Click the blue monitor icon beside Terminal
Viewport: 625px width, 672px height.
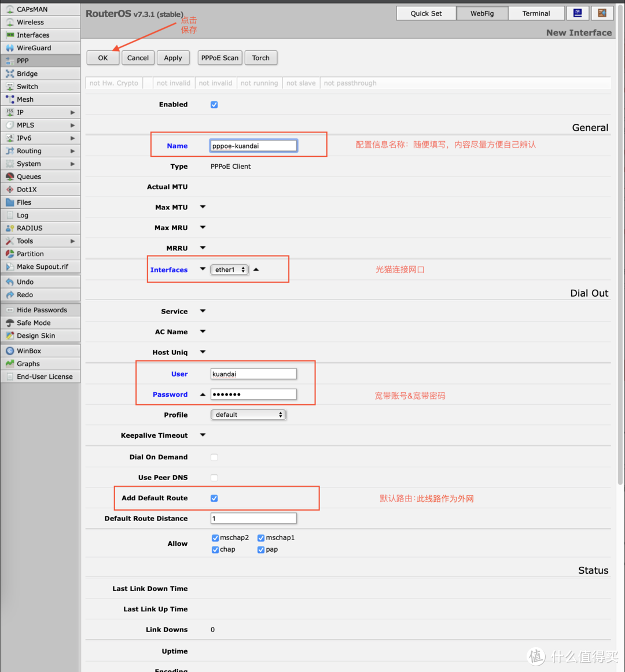pyautogui.click(x=578, y=13)
